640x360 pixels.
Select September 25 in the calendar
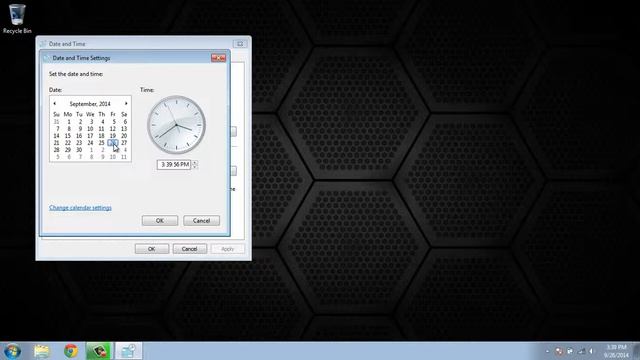click(x=101, y=143)
